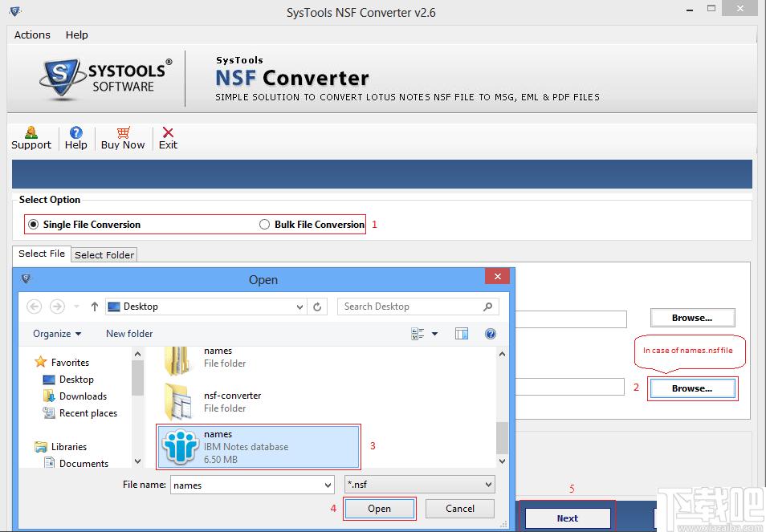Open the *.nsf file type dropdown

(x=420, y=485)
